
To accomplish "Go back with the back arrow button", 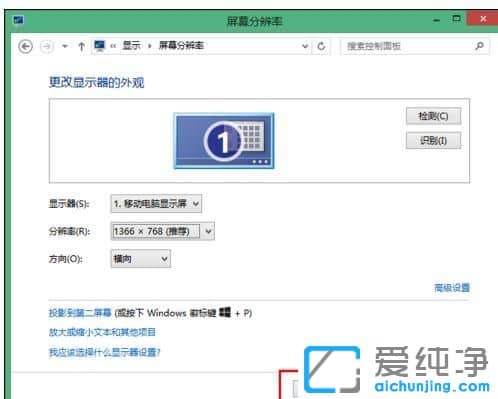I will click(x=25, y=46).
